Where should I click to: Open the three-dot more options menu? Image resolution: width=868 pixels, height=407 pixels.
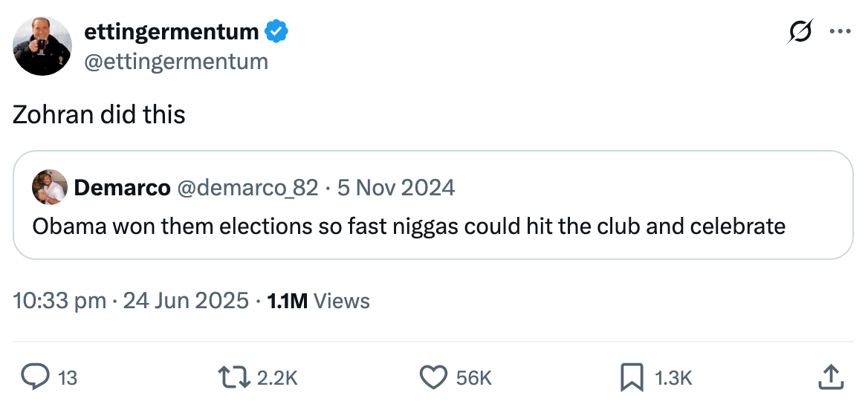click(x=840, y=32)
